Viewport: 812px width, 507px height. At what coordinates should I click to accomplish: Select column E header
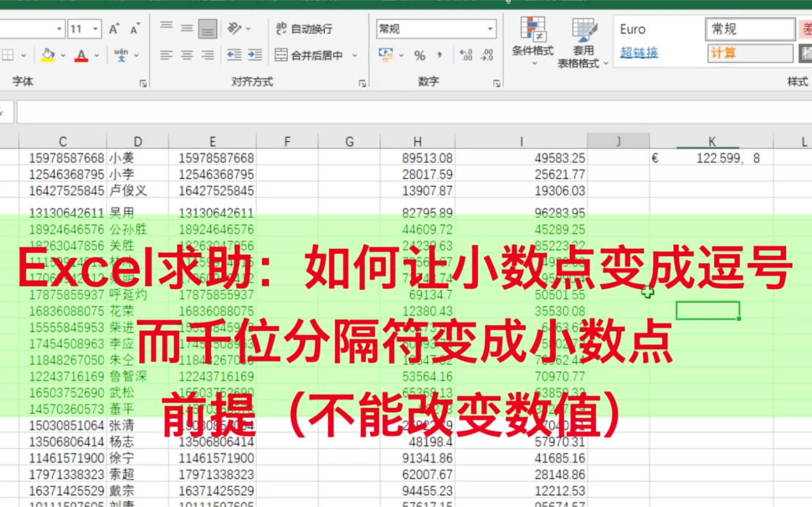(212, 141)
